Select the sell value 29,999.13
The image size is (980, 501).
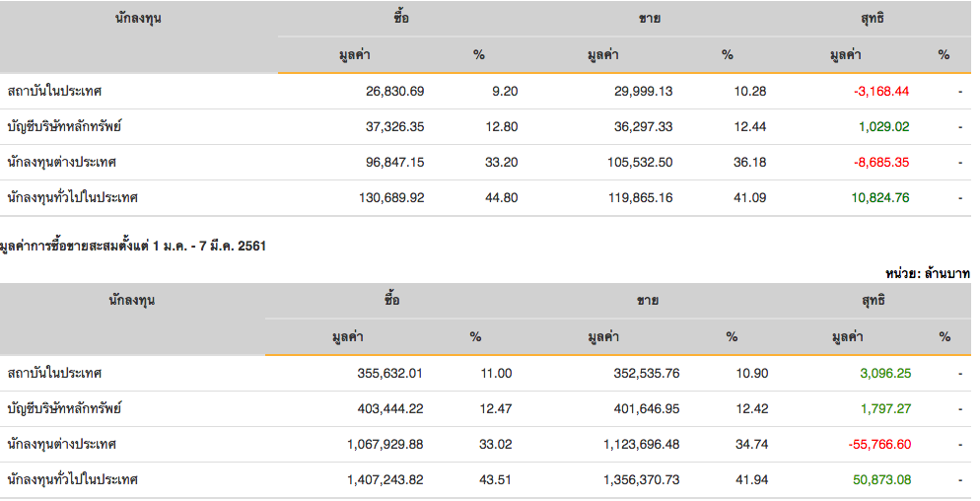641,91
